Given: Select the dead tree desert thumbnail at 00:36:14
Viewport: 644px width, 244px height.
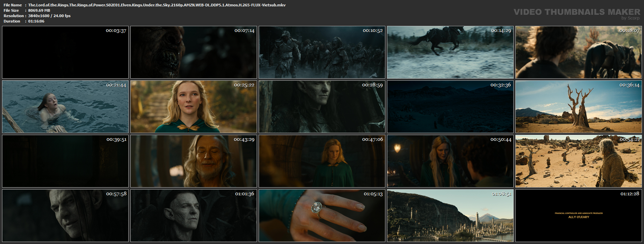Looking at the screenshot, I should [578, 107].
